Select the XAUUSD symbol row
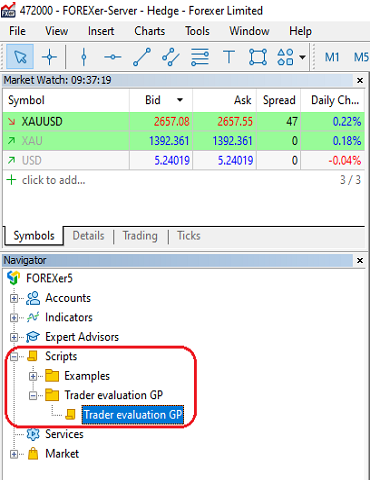 click(184, 122)
